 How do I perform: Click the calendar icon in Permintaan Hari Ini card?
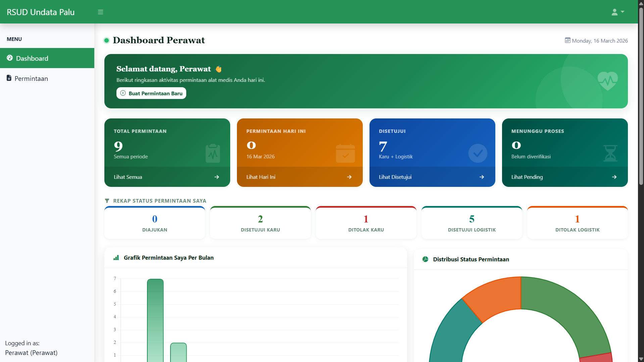(345, 153)
